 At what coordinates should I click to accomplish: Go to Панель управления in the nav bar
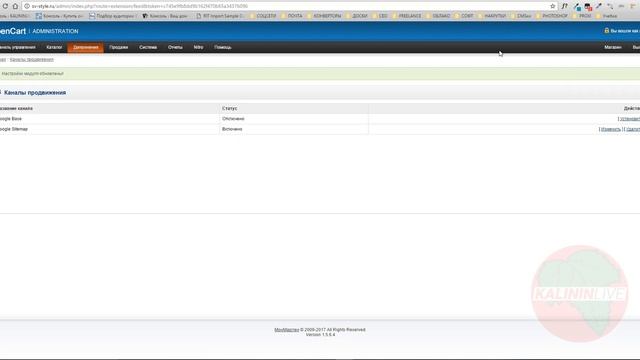[x=18, y=47]
